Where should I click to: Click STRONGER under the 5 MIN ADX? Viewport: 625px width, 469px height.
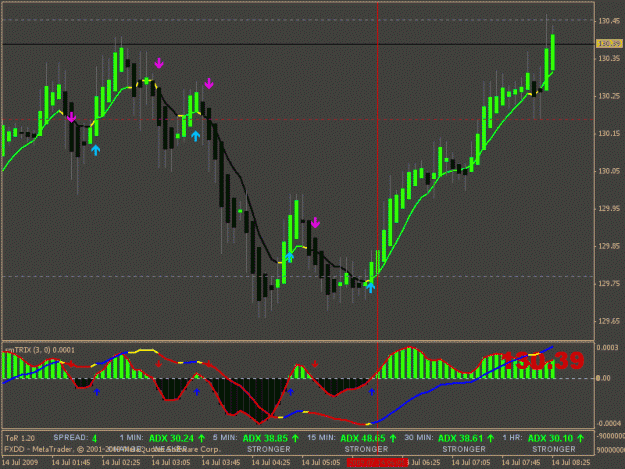pyautogui.click(x=269, y=449)
